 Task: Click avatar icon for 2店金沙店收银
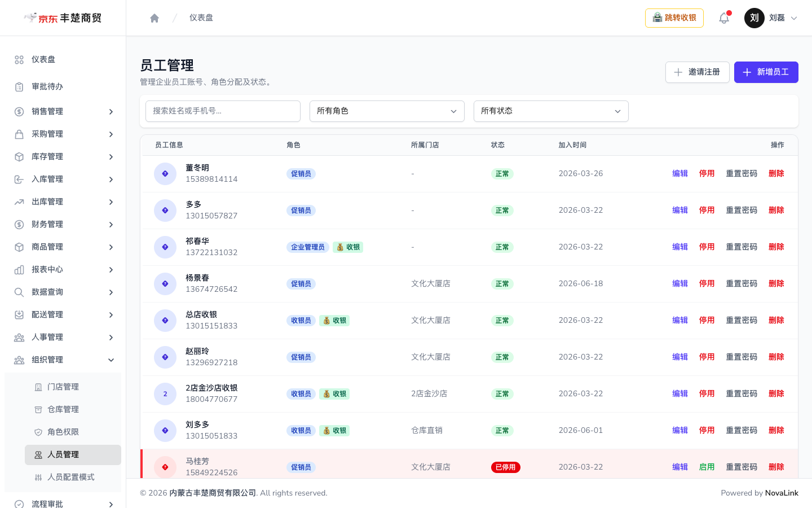coord(165,394)
